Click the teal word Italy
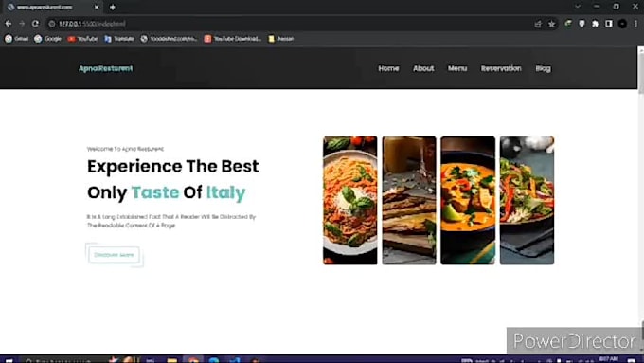Viewport: 644px width, 363px height. (x=225, y=192)
